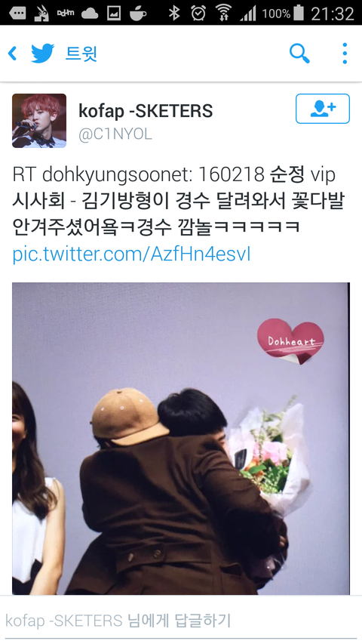
Task: Tap the Wi-Fi status icon
Action: (223, 13)
